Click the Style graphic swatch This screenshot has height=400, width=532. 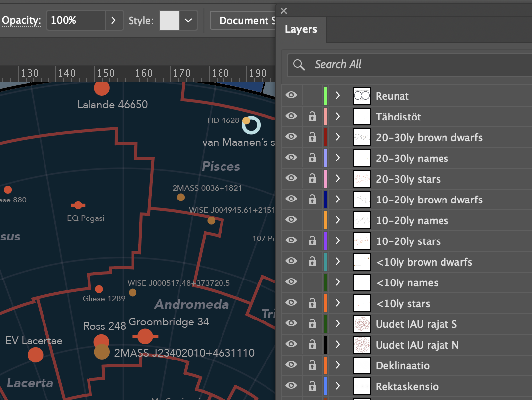coord(170,20)
